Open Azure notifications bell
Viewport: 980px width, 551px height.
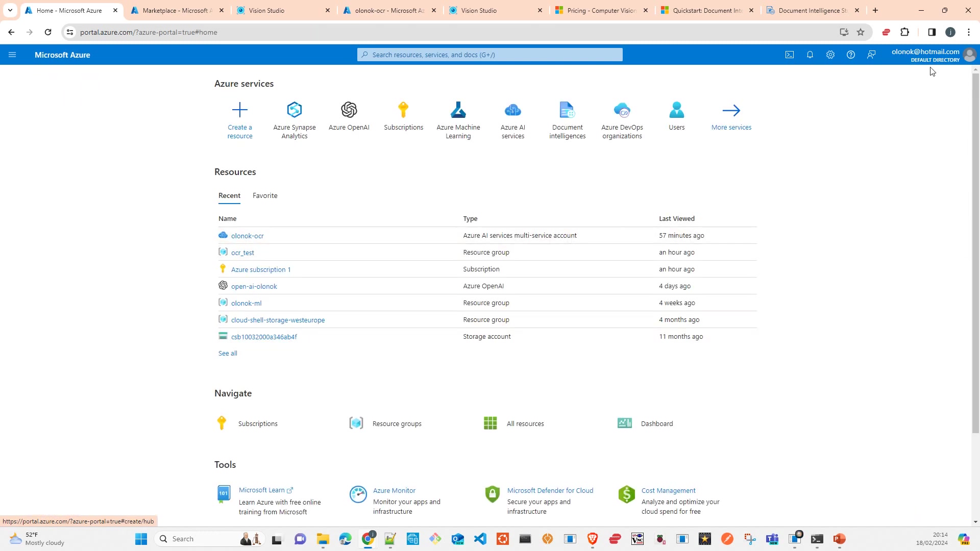pyautogui.click(x=810, y=55)
